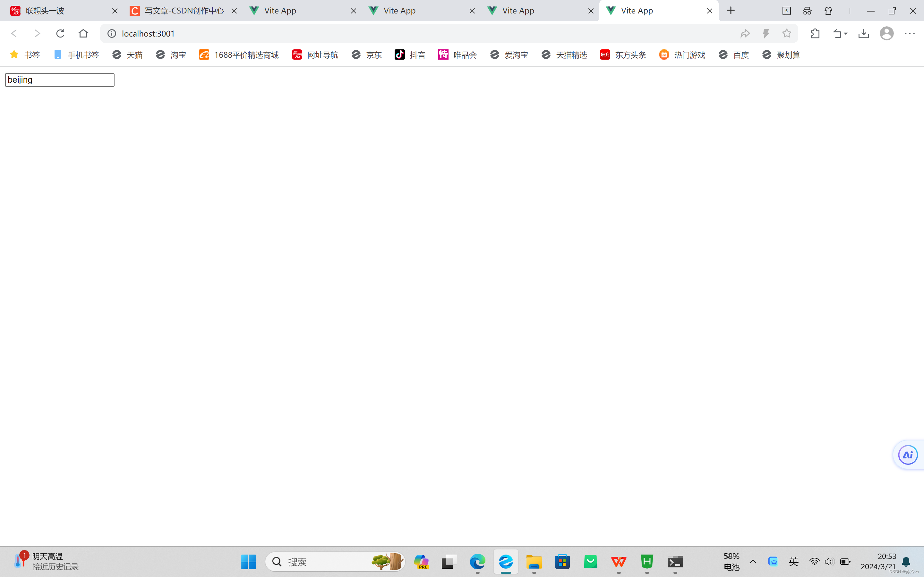Click inside the beijing input field

(59, 79)
